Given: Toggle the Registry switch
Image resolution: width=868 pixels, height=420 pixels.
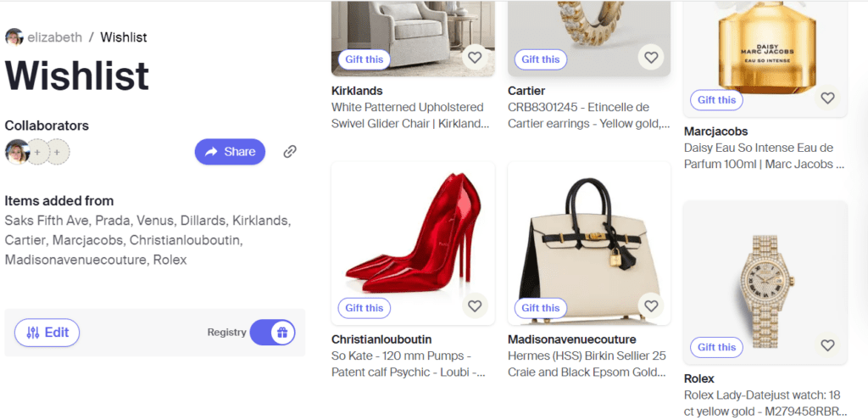Looking at the screenshot, I should tap(272, 333).
